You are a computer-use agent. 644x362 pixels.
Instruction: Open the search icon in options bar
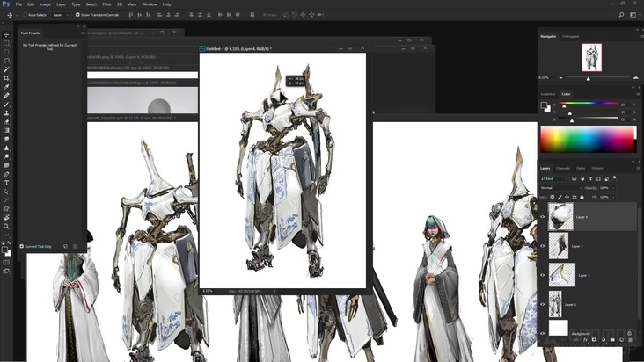[621, 15]
